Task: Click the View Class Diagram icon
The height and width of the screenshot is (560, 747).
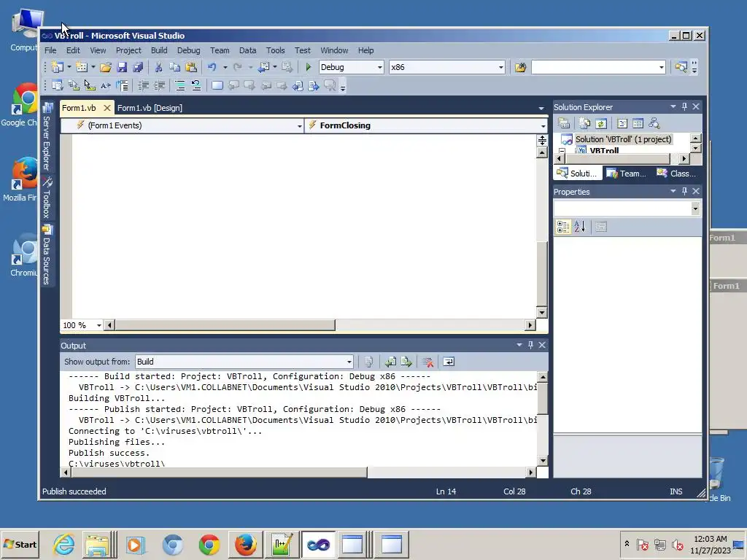Action: (654, 123)
